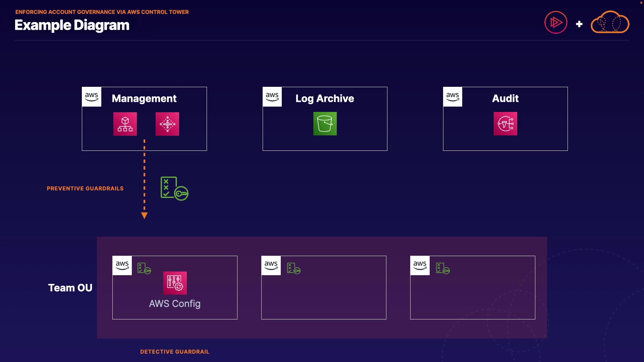
Task: Click the orange dashed arrow head
Action: (x=144, y=216)
